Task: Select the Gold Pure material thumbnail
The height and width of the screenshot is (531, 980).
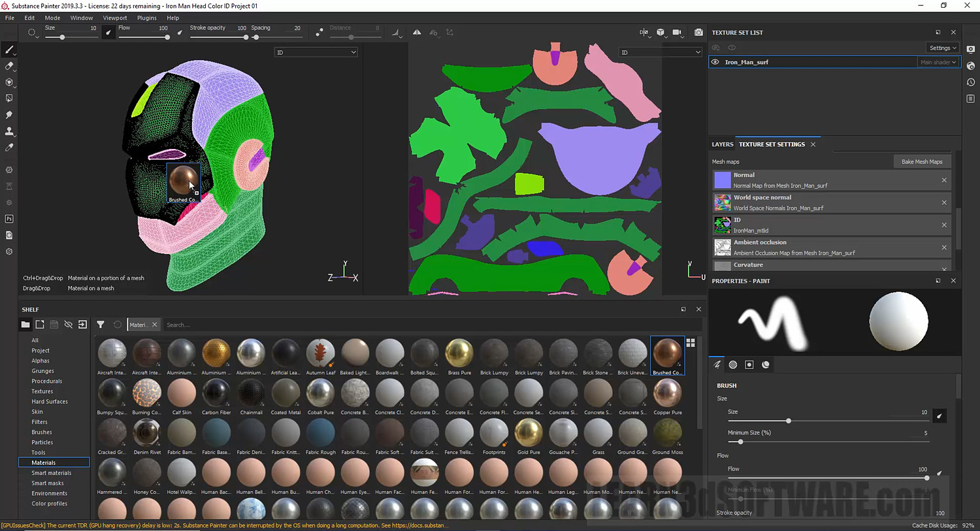Action: [529, 436]
